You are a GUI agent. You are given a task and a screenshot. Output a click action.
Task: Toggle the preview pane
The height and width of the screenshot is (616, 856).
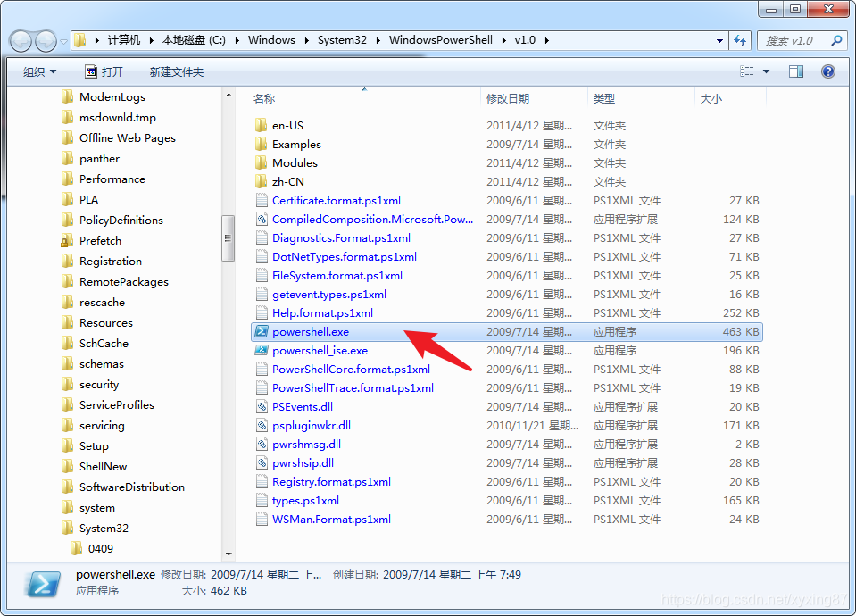794,71
